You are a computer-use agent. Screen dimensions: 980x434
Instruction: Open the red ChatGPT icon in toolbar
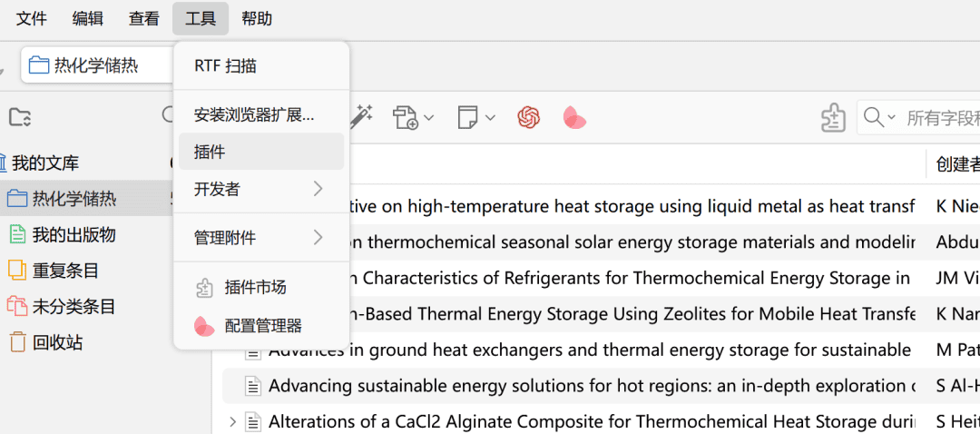(x=529, y=117)
